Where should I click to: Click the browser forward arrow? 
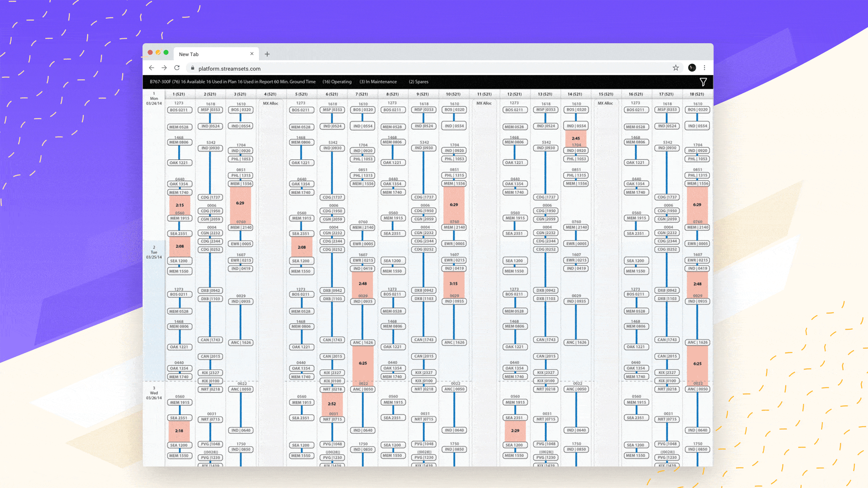(164, 68)
